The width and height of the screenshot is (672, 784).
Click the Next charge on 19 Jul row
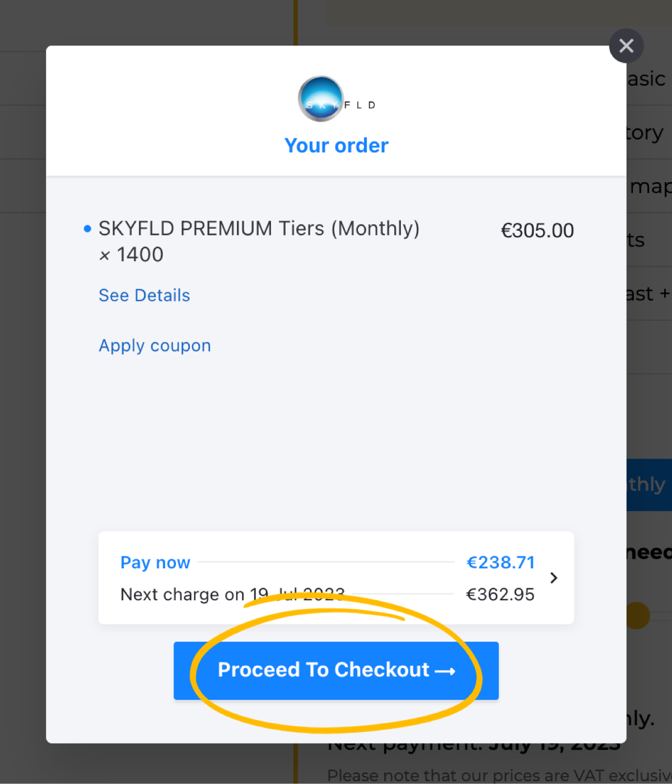pos(328,594)
